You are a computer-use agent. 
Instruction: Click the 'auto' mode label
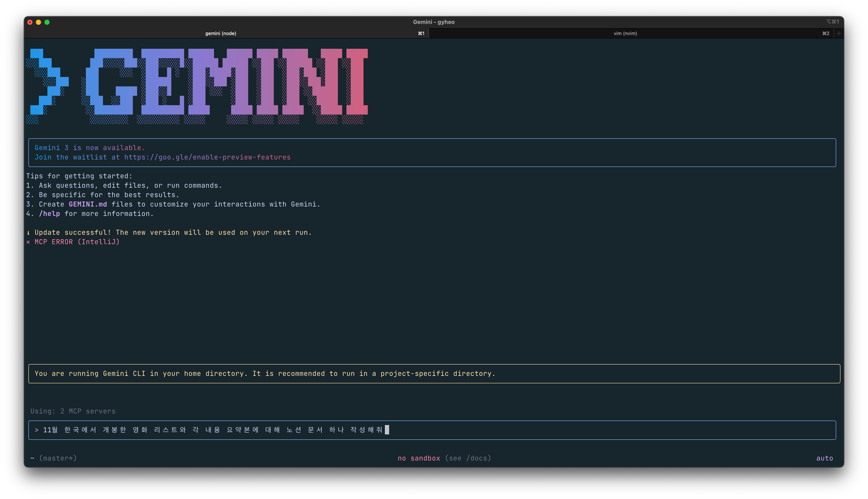pos(824,458)
